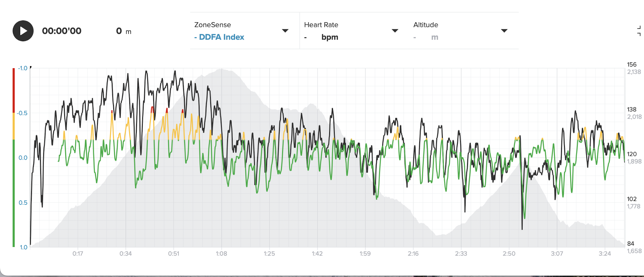Open the Heart Rate dropdown arrow

click(x=395, y=31)
